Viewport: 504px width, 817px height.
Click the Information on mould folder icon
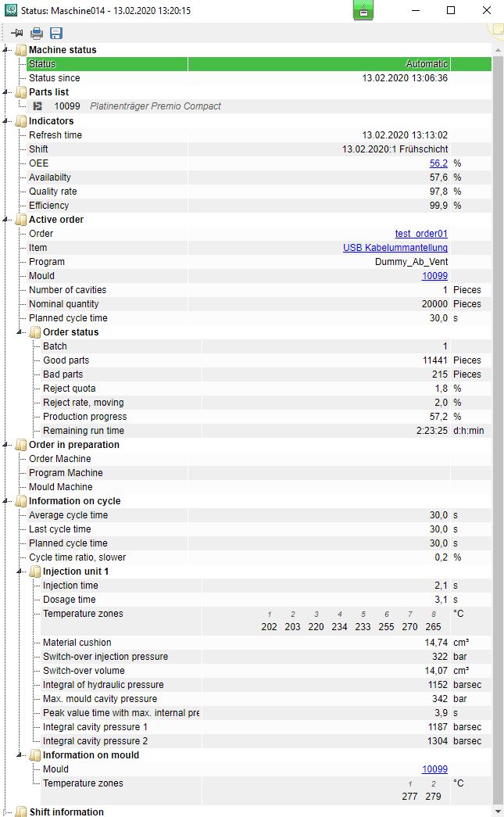point(35,755)
